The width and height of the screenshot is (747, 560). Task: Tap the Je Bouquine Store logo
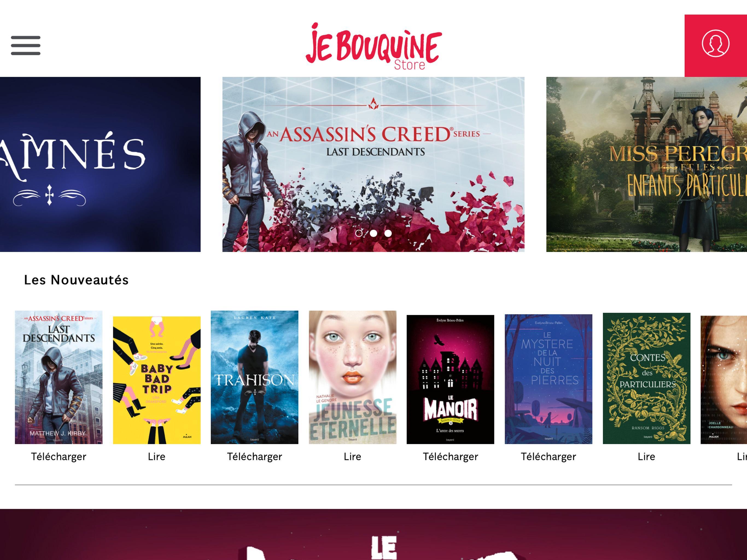tap(373, 46)
